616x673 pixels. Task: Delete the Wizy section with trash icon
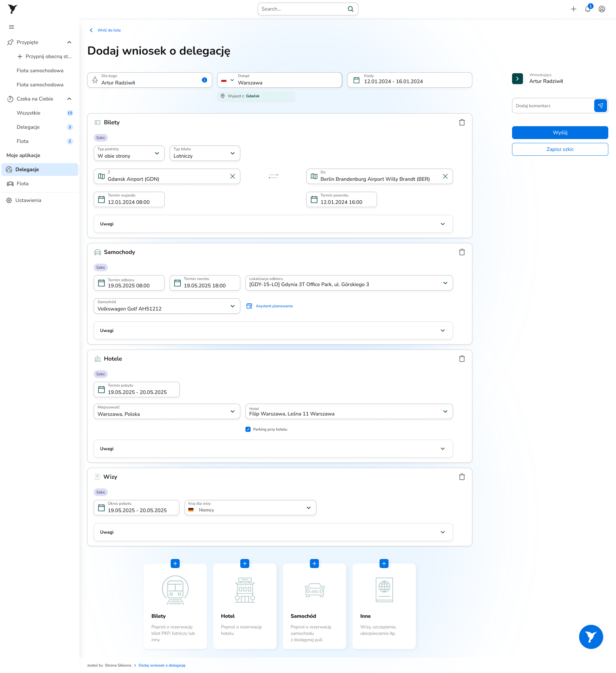pos(462,477)
